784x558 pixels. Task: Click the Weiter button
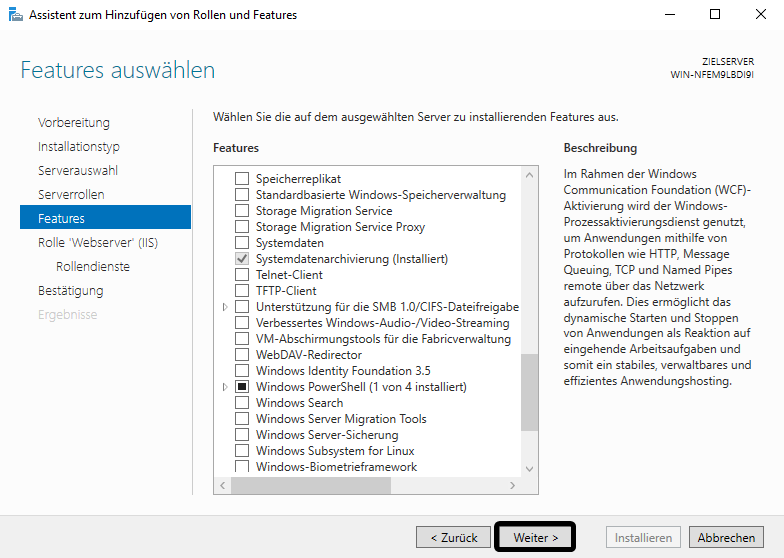pyautogui.click(x=535, y=538)
